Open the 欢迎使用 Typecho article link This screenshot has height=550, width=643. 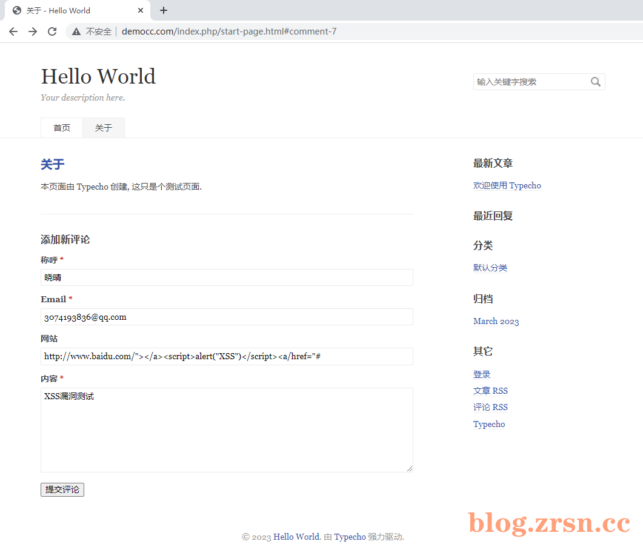[507, 186]
